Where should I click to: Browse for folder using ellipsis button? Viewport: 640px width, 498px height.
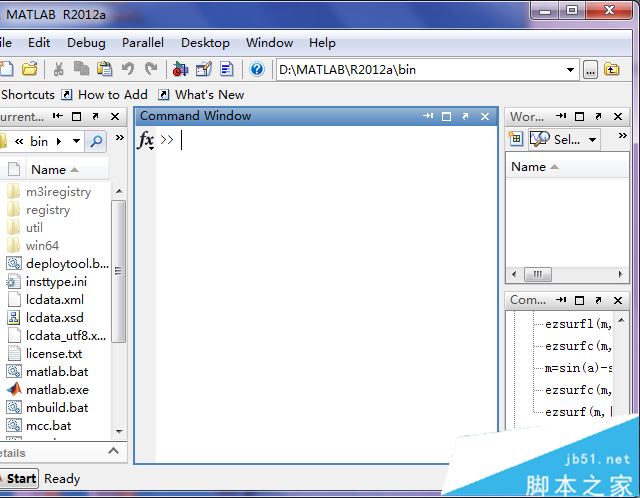click(590, 70)
